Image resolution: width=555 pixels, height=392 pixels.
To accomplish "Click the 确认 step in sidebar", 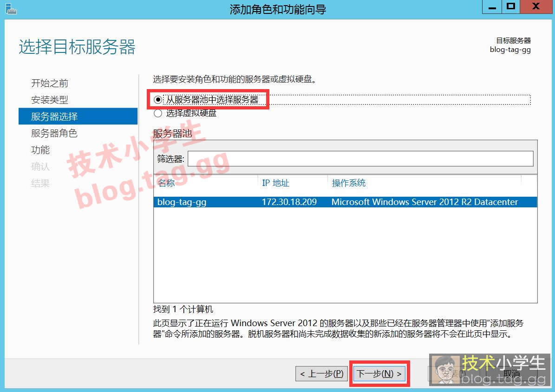I will (x=40, y=167).
